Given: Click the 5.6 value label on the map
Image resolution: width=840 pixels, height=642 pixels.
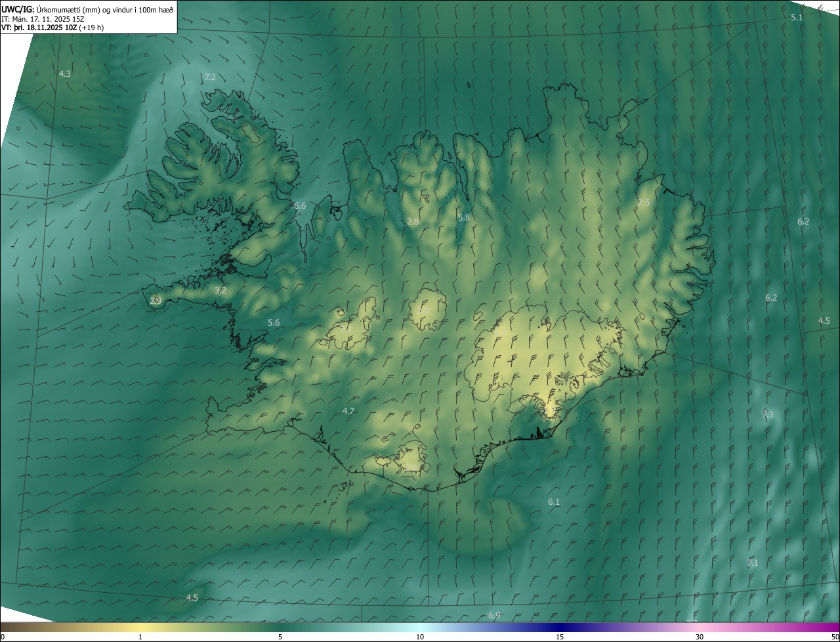Looking at the screenshot, I should click(274, 323).
